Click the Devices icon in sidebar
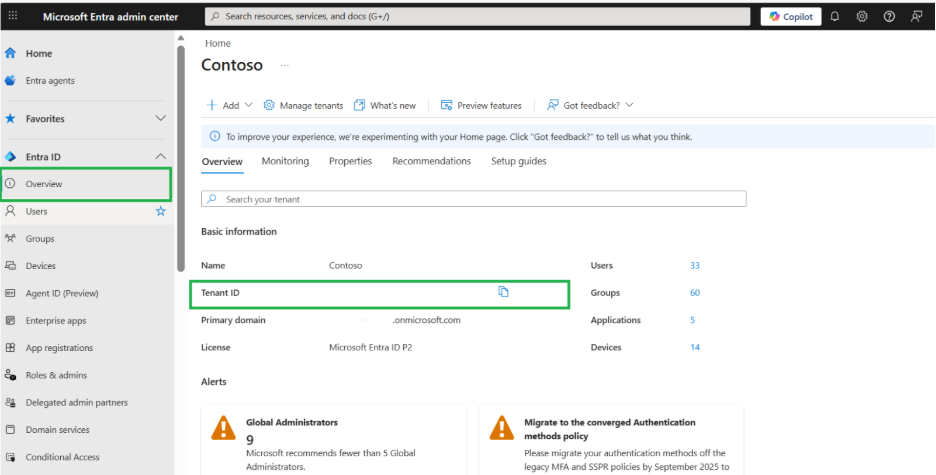 (x=10, y=266)
